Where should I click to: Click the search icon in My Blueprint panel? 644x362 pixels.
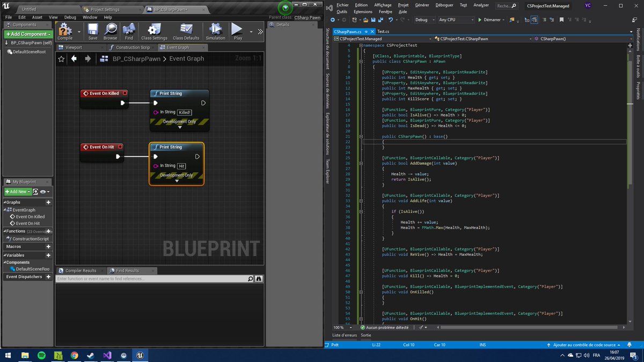[35, 191]
